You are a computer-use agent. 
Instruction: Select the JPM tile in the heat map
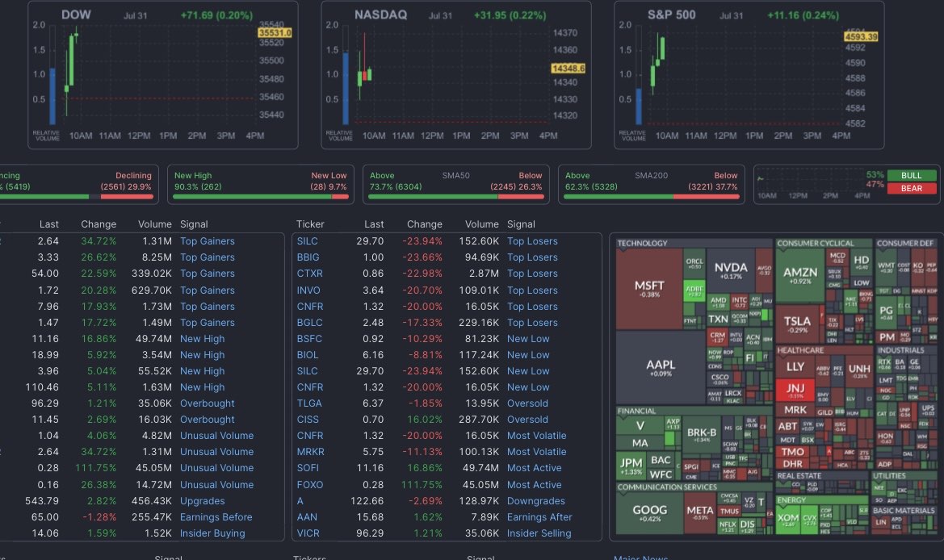point(631,466)
